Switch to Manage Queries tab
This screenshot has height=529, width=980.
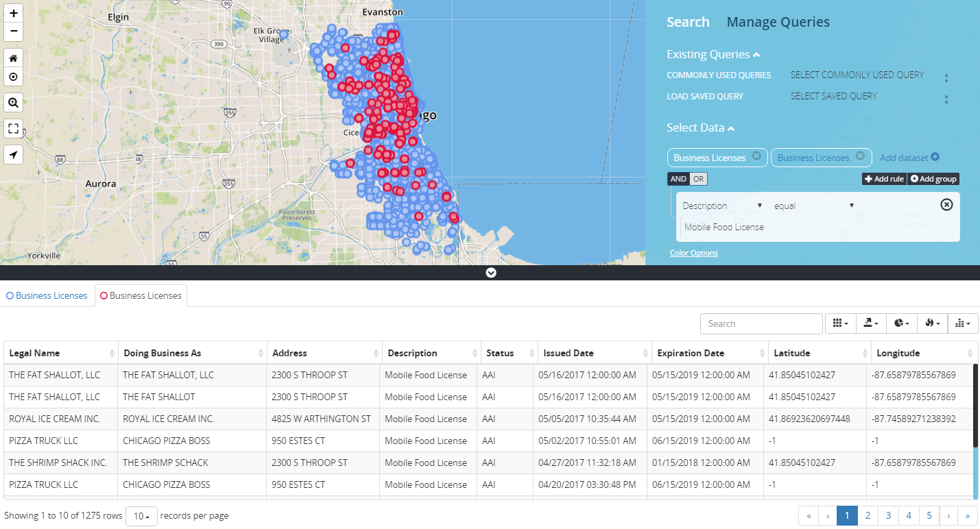(778, 22)
